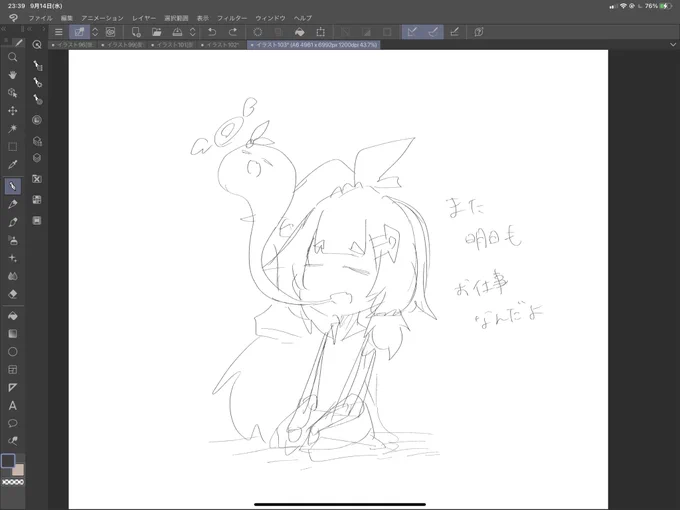The height and width of the screenshot is (510, 680).
Task: Select the Auto select magic wand tool
Action: (13, 128)
